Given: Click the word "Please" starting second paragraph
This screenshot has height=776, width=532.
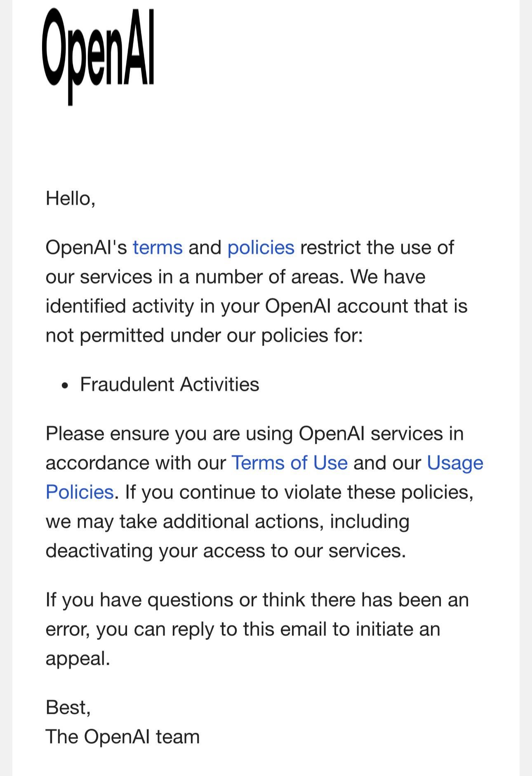Looking at the screenshot, I should pos(75,433).
